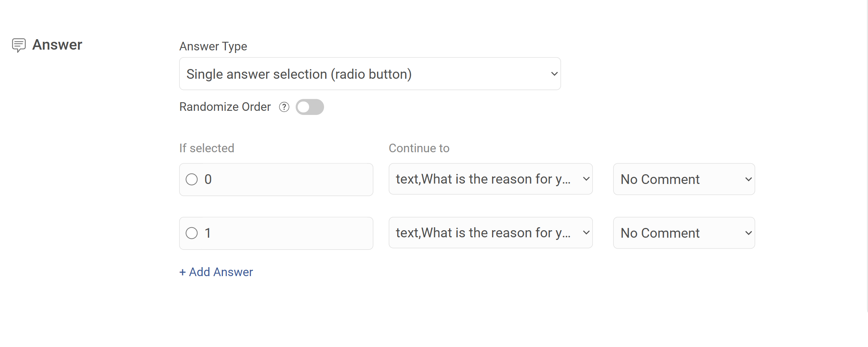868x347 pixels.
Task: Open No Comment dropdown for answer 1
Action: click(x=684, y=233)
